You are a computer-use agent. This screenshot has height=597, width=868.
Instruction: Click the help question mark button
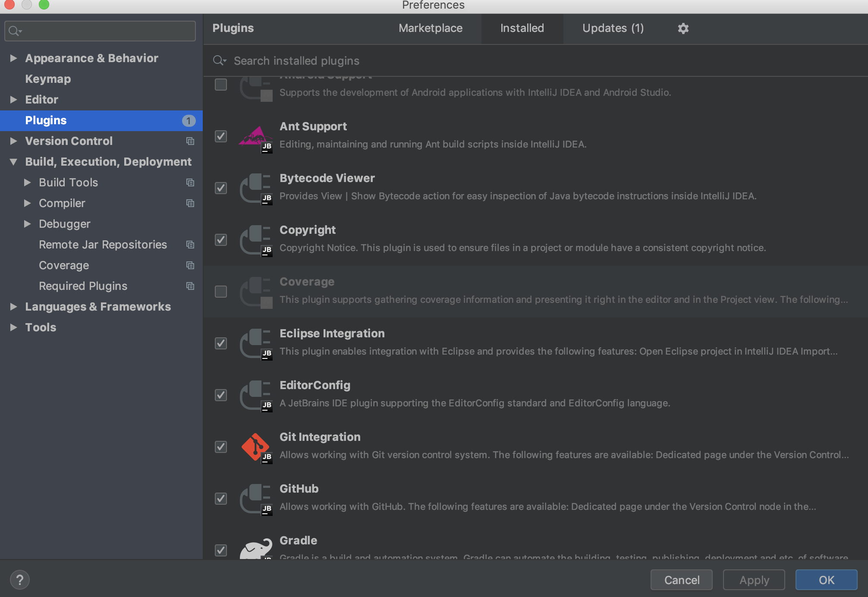tap(20, 580)
